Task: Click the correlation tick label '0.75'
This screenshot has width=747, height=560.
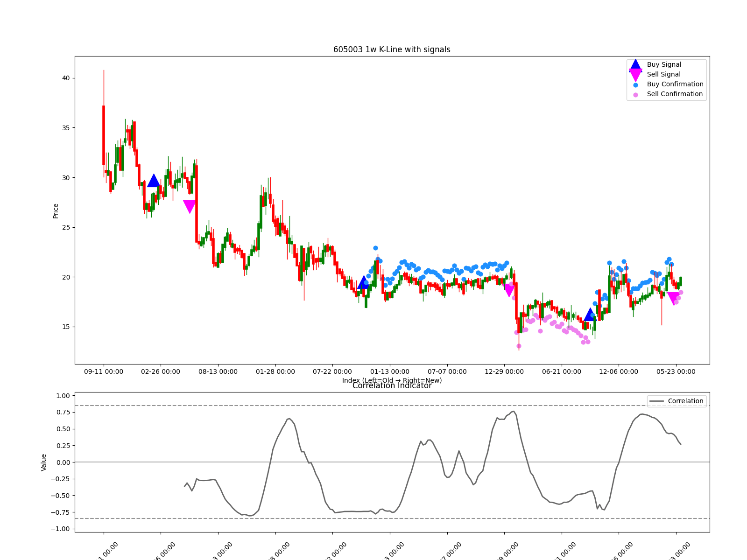Action: click(63, 413)
